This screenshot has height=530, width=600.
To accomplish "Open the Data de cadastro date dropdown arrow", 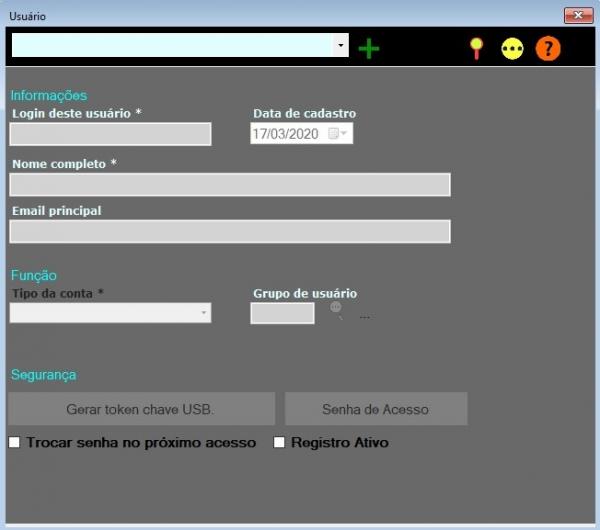I will click(345, 134).
